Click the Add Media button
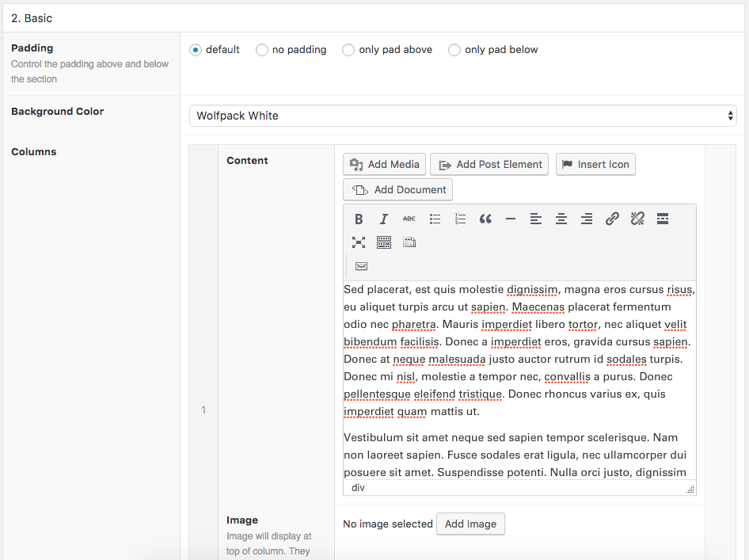The height and width of the screenshot is (560, 749). [384, 165]
